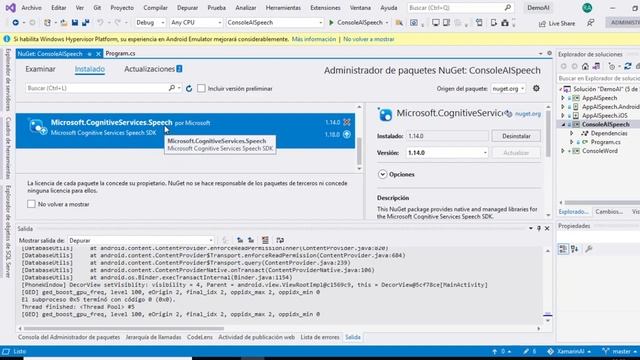Click the Actualizar button
This screenshot has height=360, width=640.
[x=516, y=153]
